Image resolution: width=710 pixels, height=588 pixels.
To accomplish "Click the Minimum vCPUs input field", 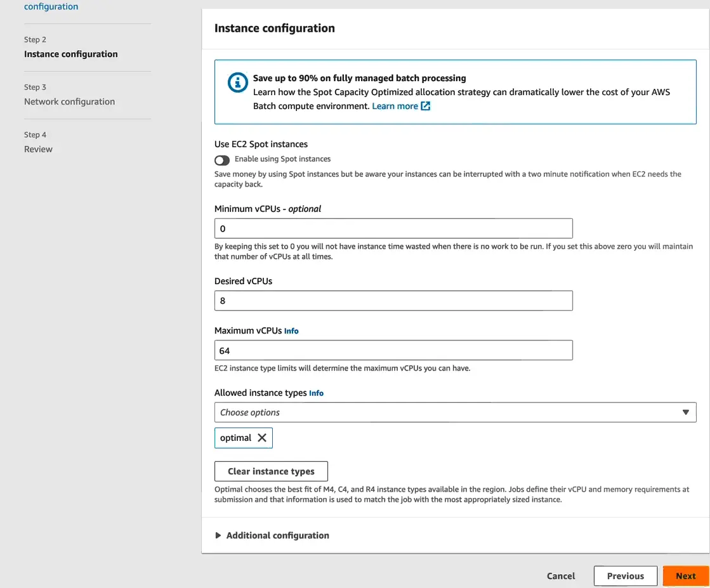I will pyautogui.click(x=393, y=228).
